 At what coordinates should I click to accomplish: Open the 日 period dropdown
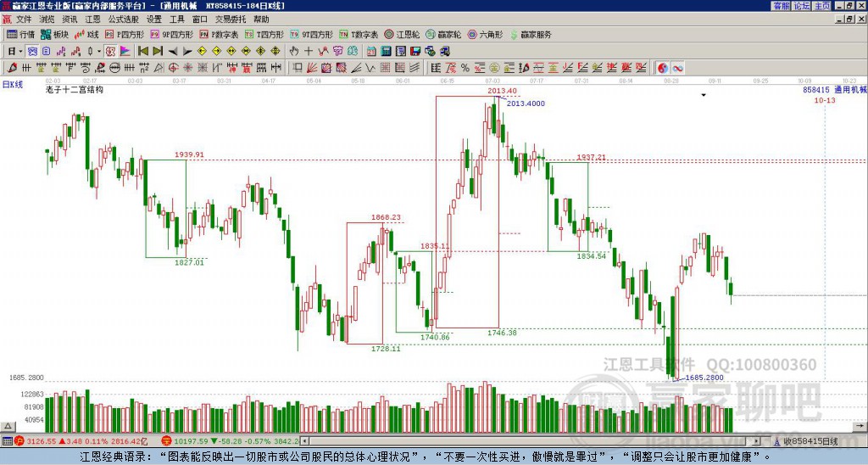coord(15,51)
